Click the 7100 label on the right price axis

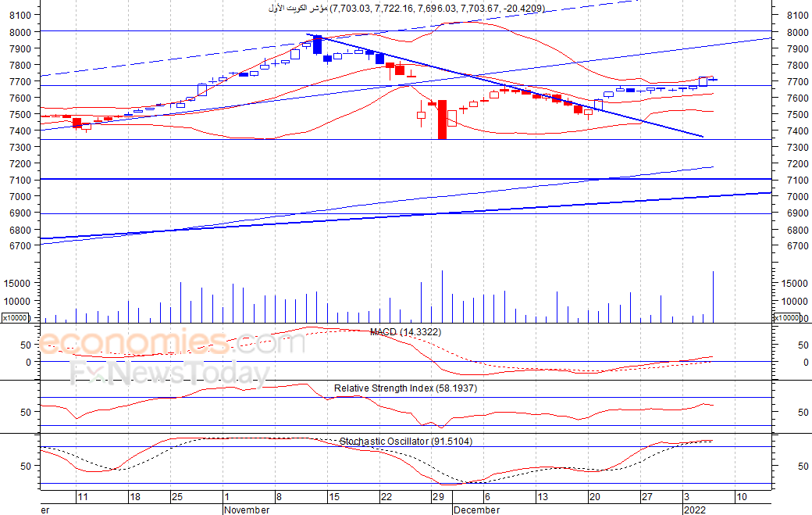pyautogui.click(x=797, y=181)
